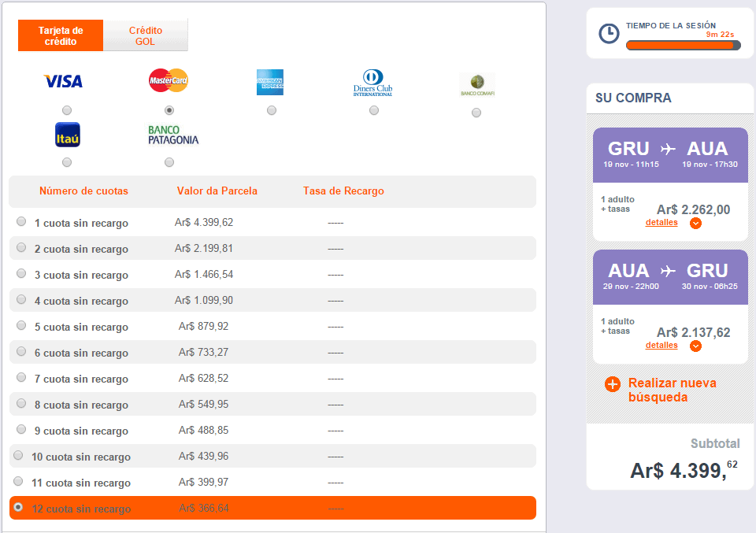
Task: Click the Diners Club International logo
Action: 372,83
